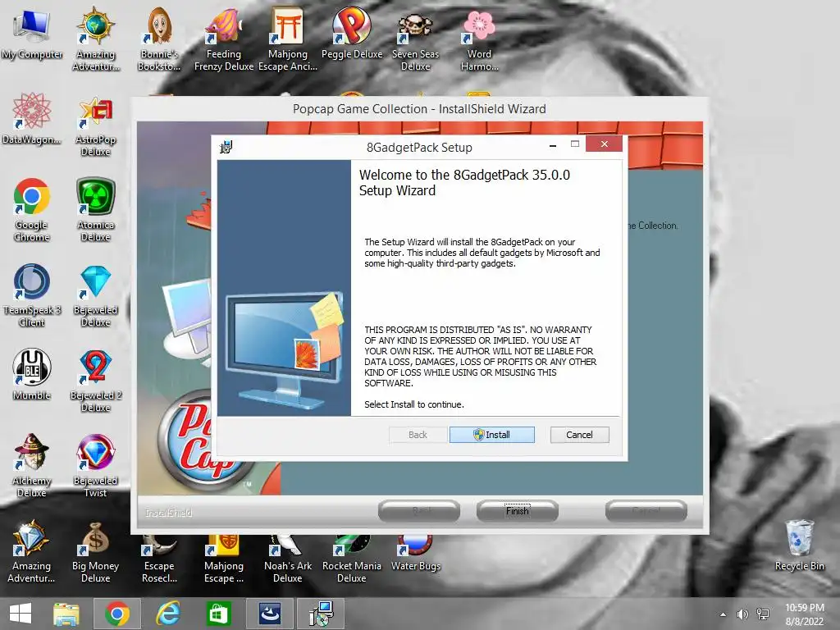The height and width of the screenshot is (630, 840).
Task: Select the Peggle Deluxe desktop icon
Action: tap(351, 34)
